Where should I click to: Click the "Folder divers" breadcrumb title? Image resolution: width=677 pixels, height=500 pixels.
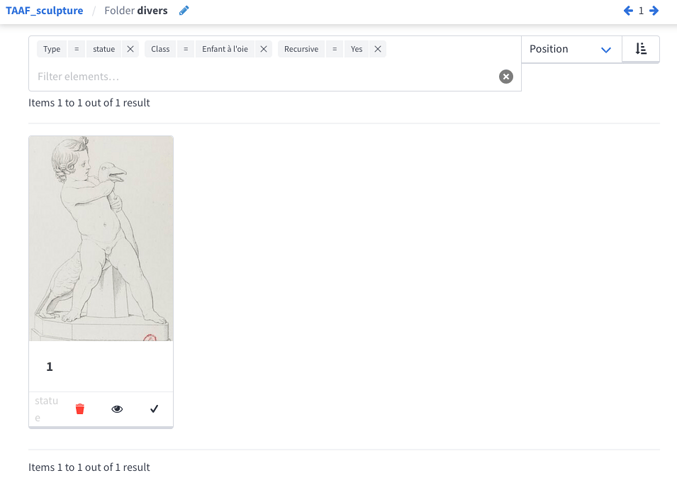click(x=136, y=10)
